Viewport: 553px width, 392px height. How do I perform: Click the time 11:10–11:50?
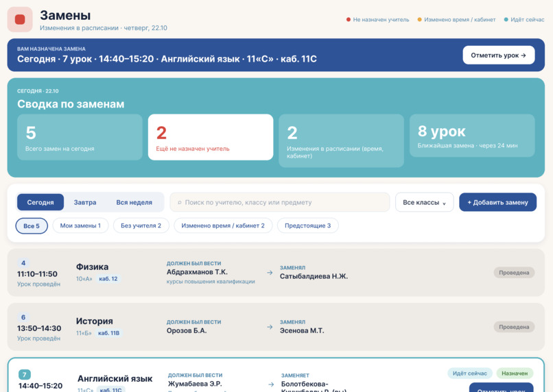point(37,274)
